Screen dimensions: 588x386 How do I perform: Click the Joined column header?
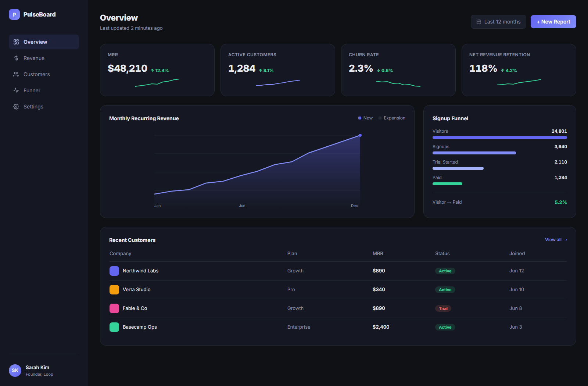click(x=517, y=254)
